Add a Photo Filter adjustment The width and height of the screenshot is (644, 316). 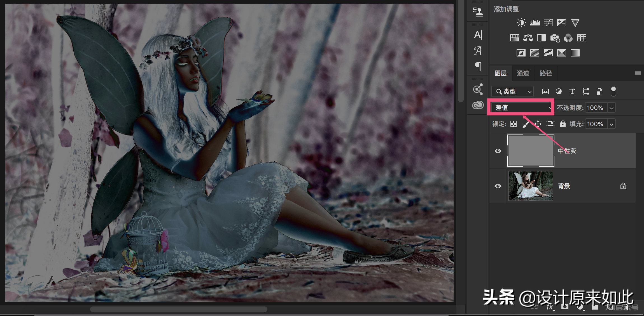(555, 38)
